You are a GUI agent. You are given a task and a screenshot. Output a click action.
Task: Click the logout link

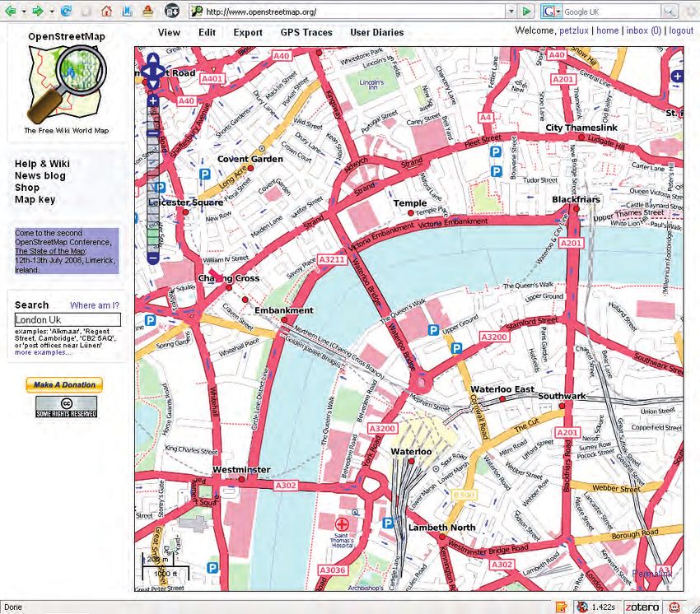[x=681, y=30]
